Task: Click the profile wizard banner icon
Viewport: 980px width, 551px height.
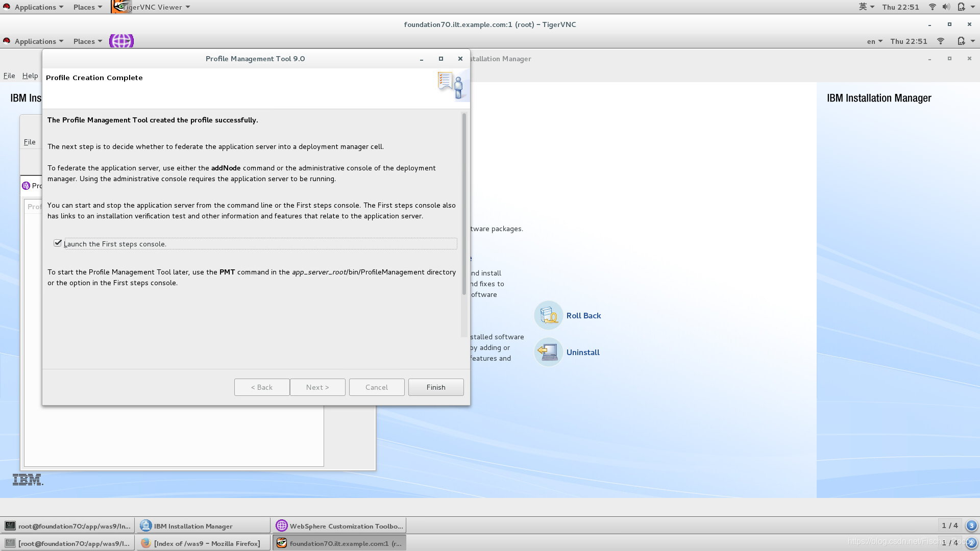Action: click(x=451, y=86)
